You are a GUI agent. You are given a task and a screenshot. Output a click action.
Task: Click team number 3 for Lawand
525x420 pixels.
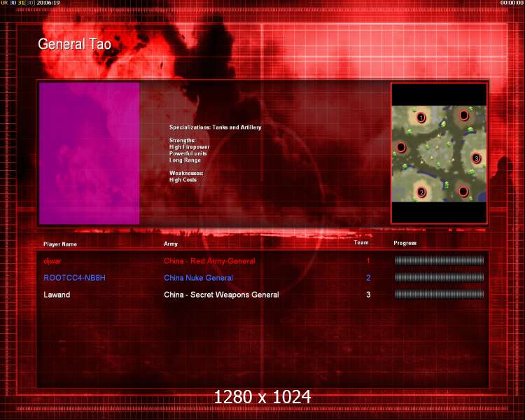[368, 295]
